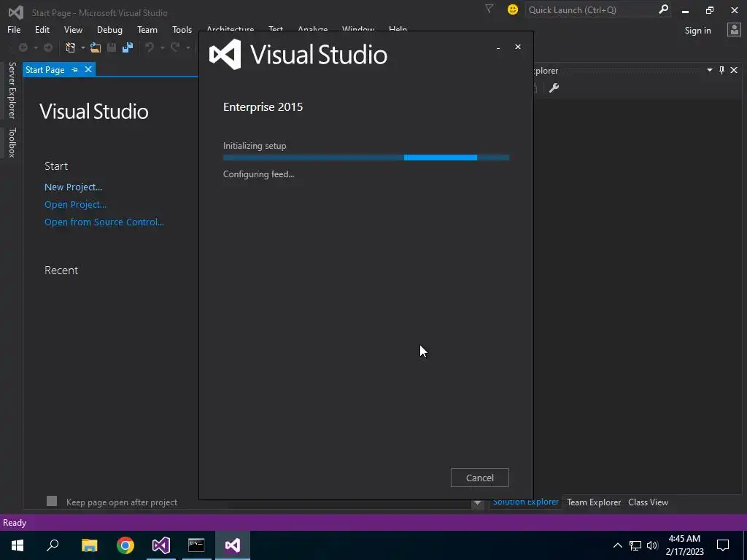
Task: Click the Navigate Forward toolbar icon
Action: [x=48, y=47]
